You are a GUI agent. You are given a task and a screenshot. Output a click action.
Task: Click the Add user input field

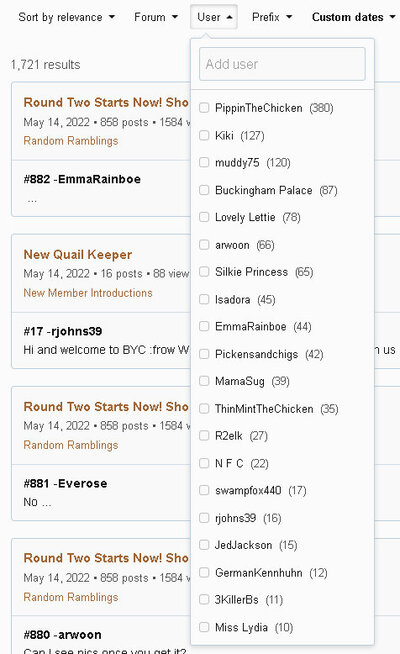click(x=282, y=64)
